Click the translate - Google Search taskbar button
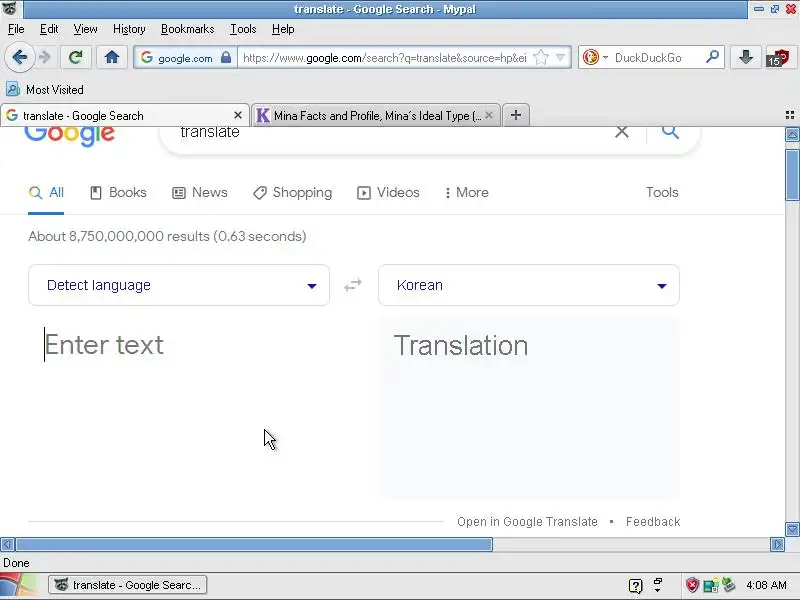 coord(128,585)
